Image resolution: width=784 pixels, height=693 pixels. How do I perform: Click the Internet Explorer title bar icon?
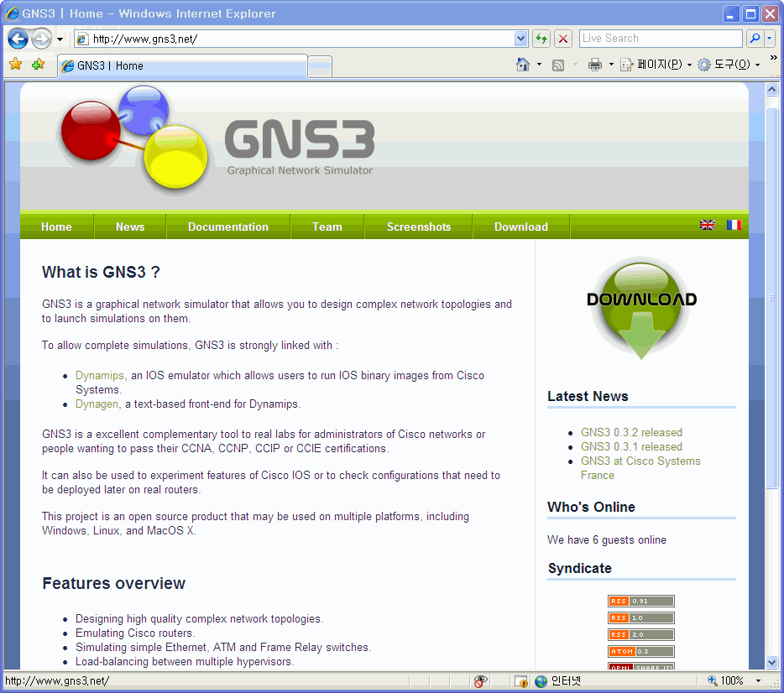pyautogui.click(x=12, y=13)
